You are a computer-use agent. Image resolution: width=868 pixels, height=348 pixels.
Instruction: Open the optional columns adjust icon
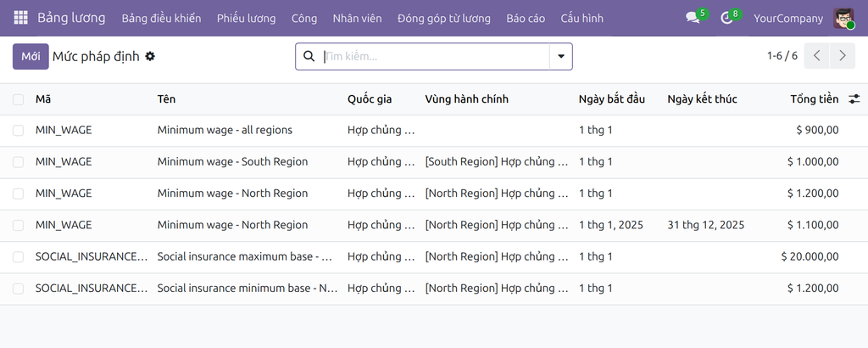854,99
